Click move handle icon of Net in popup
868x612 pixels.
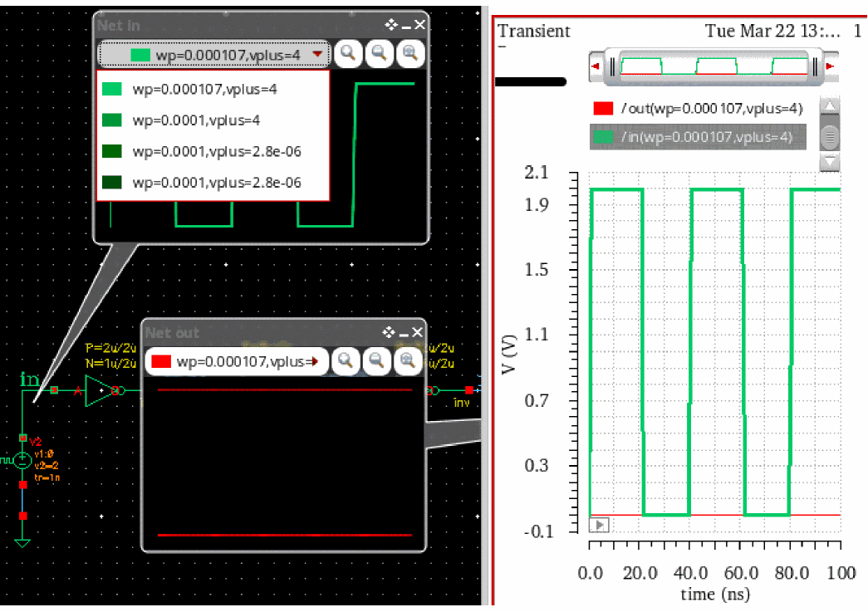click(391, 24)
